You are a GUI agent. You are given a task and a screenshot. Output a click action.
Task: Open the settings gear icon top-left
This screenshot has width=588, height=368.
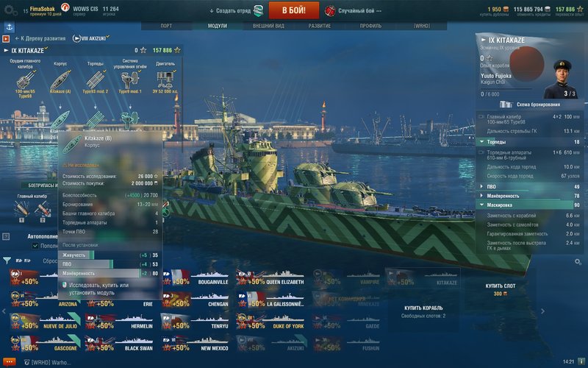click(x=10, y=10)
